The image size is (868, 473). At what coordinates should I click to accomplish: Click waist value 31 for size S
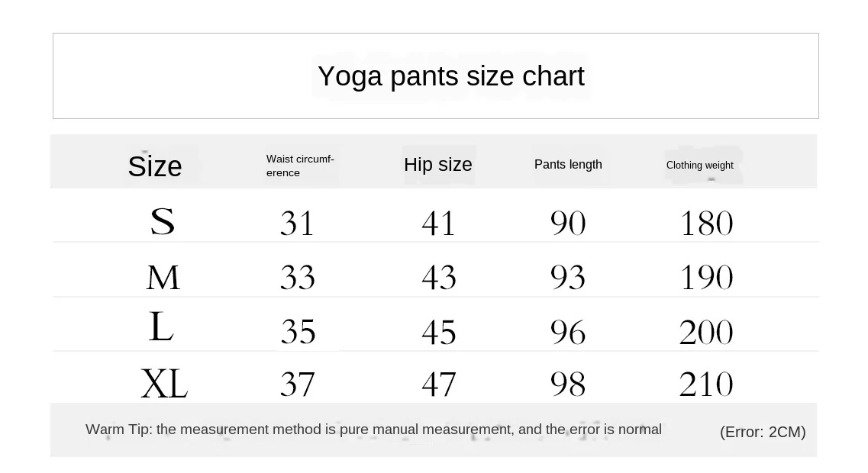tap(297, 224)
